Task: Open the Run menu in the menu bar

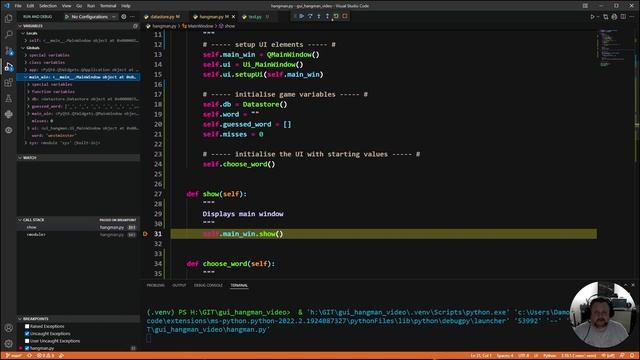Action: coord(91,6)
